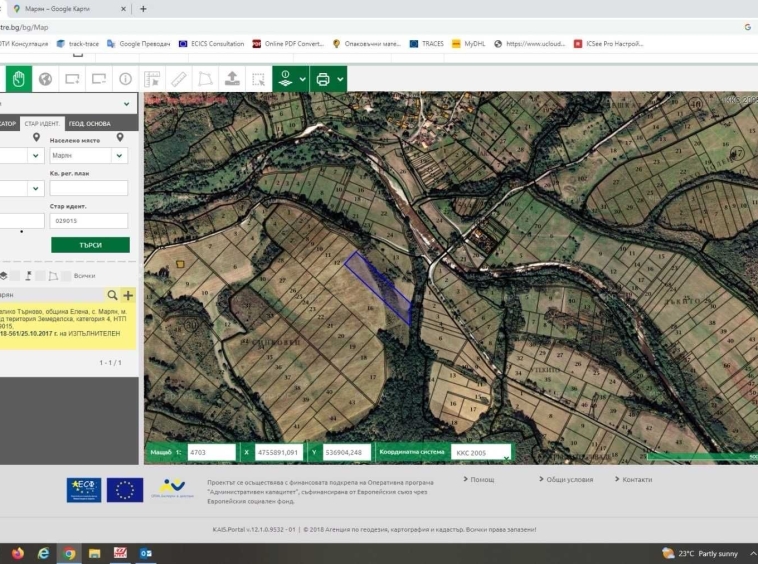Click the info identify tool icon
The image size is (758, 564).
click(x=125, y=79)
